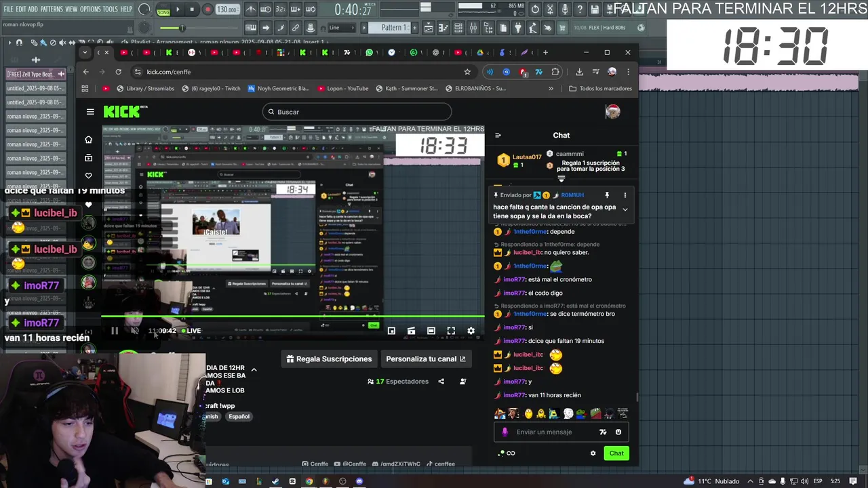Open Chrome tab search dropdown arrow
This screenshot has height=488, width=868.
(85, 52)
